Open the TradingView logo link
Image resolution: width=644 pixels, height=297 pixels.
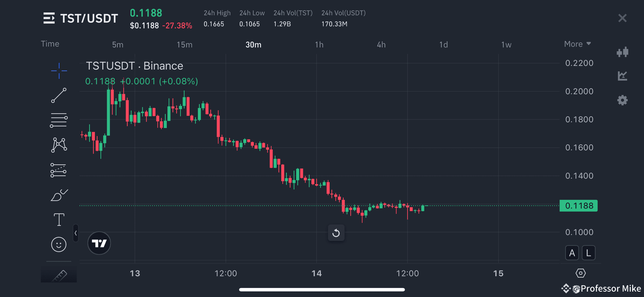99,243
